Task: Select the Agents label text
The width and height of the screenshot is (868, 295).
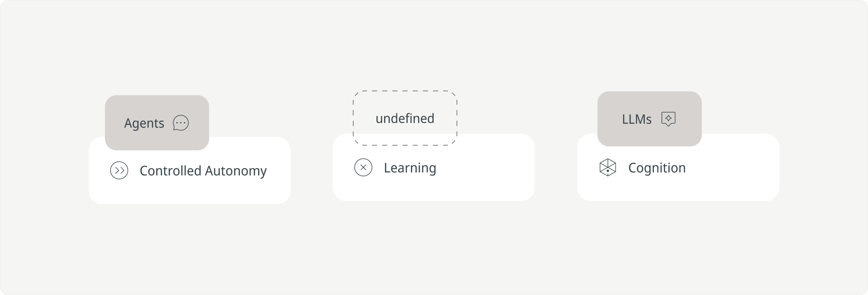Action: [x=144, y=123]
